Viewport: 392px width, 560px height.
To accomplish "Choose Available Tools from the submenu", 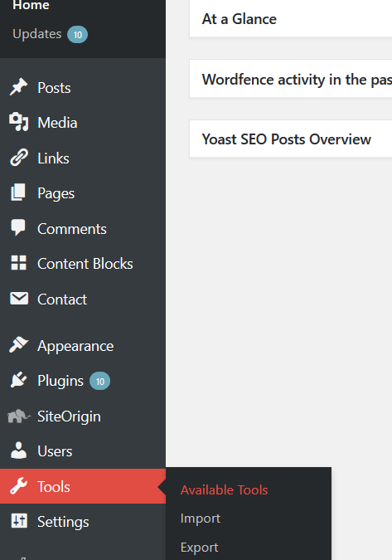I will click(224, 490).
